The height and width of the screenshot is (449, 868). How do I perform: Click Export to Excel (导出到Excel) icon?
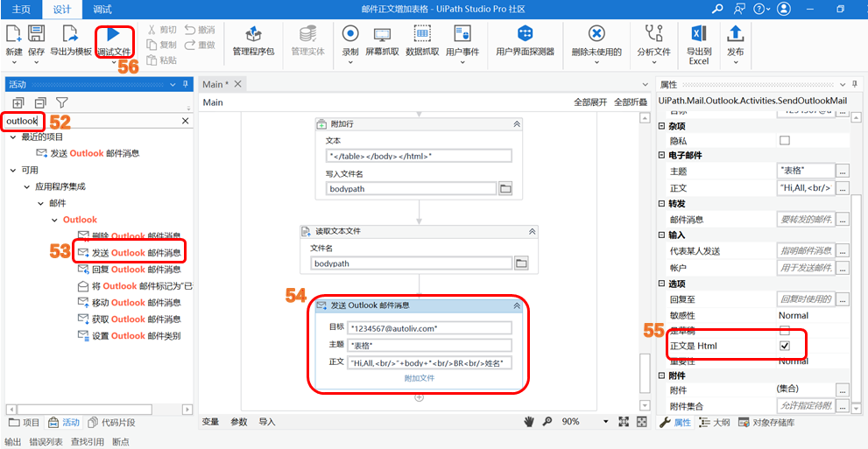699,34
